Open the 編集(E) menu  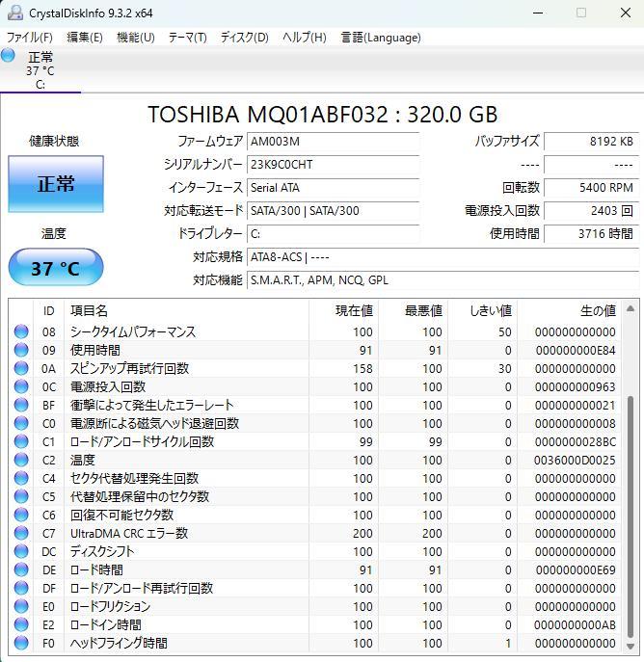coord(85,38)
